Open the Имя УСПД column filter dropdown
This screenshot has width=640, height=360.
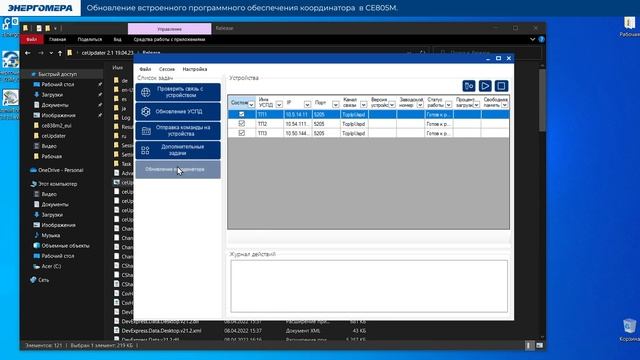[x=279, y=105]
